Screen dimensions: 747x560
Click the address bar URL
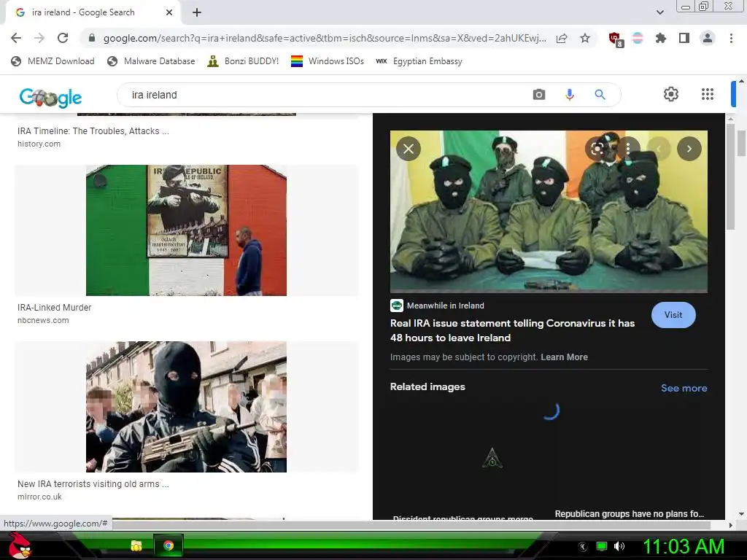[x=325, y=38]
